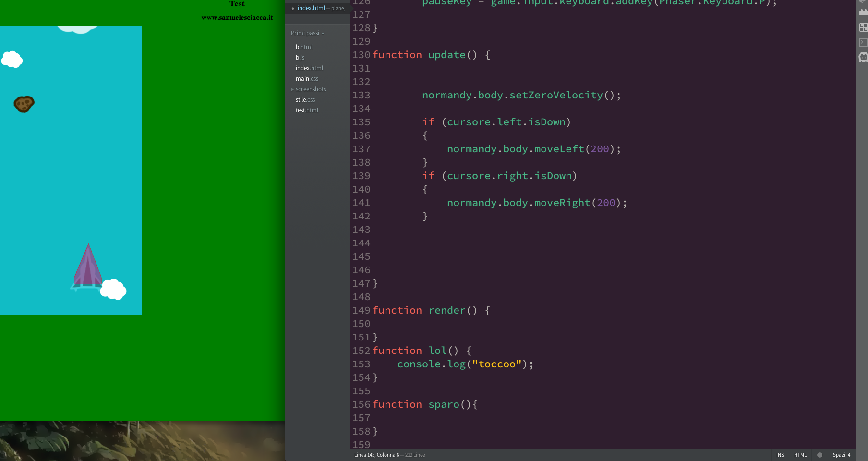Open the Extension Manager brick icon

pos(863,12)
